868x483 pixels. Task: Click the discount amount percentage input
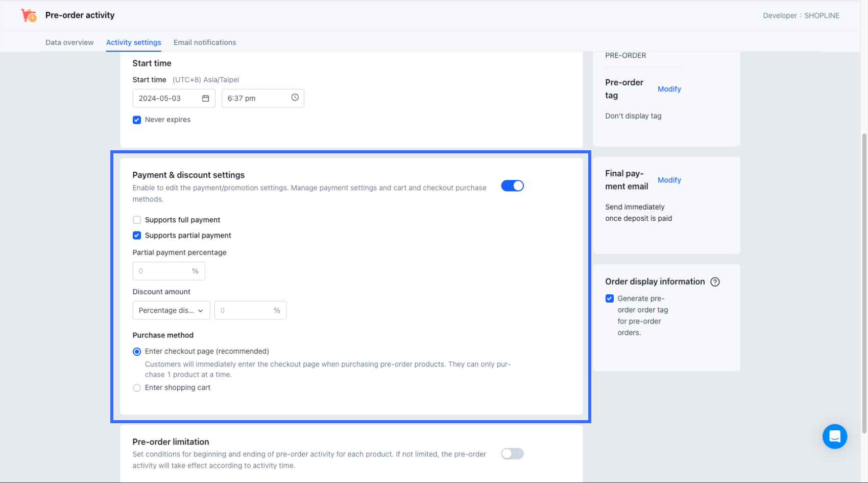point(244,310)
